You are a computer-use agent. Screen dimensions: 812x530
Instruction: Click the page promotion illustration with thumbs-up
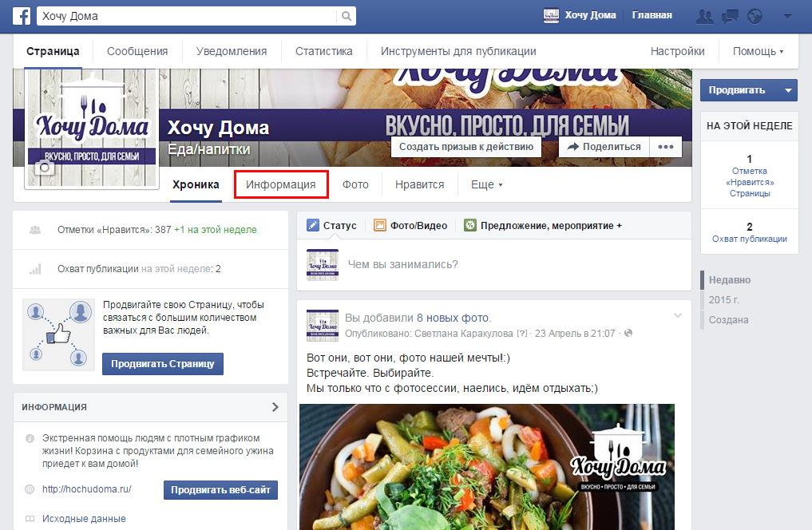(x=58, y=334)
